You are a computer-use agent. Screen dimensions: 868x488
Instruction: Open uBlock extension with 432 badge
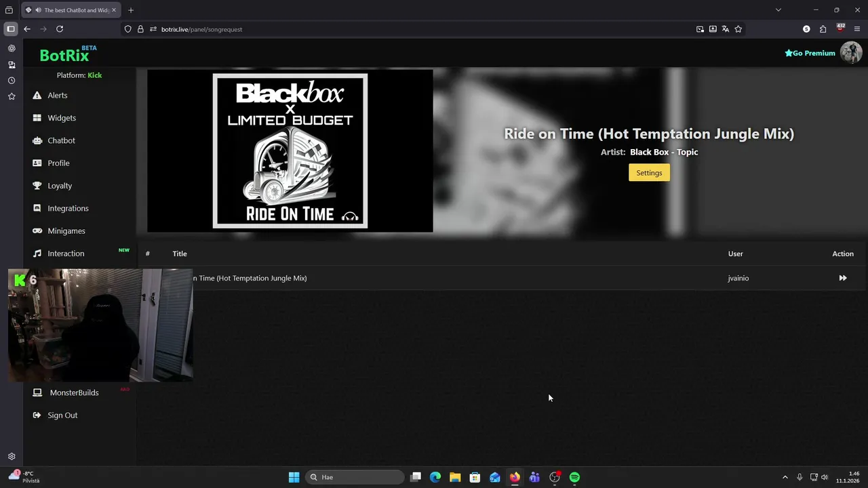click(x=840, y=28)
